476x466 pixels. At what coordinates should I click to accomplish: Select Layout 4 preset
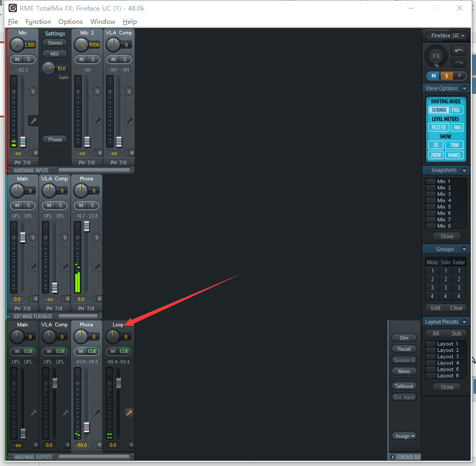[x=446, y=363]
